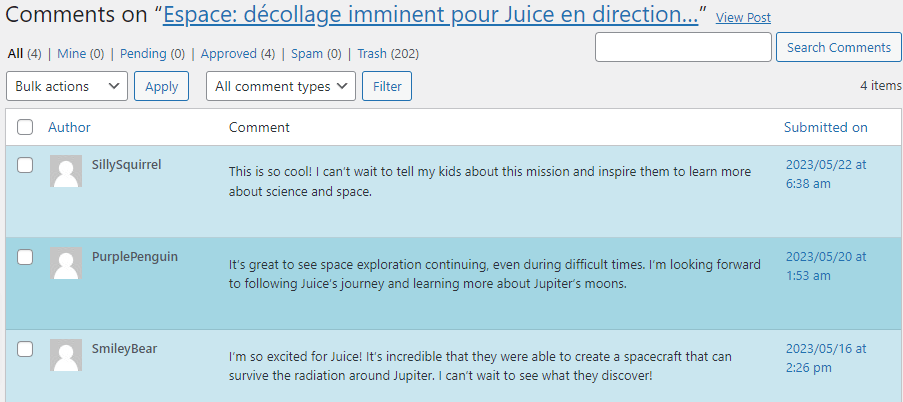
Task: Tick the checkbox for SillySquirrel's comment
Action: point(25,165)
